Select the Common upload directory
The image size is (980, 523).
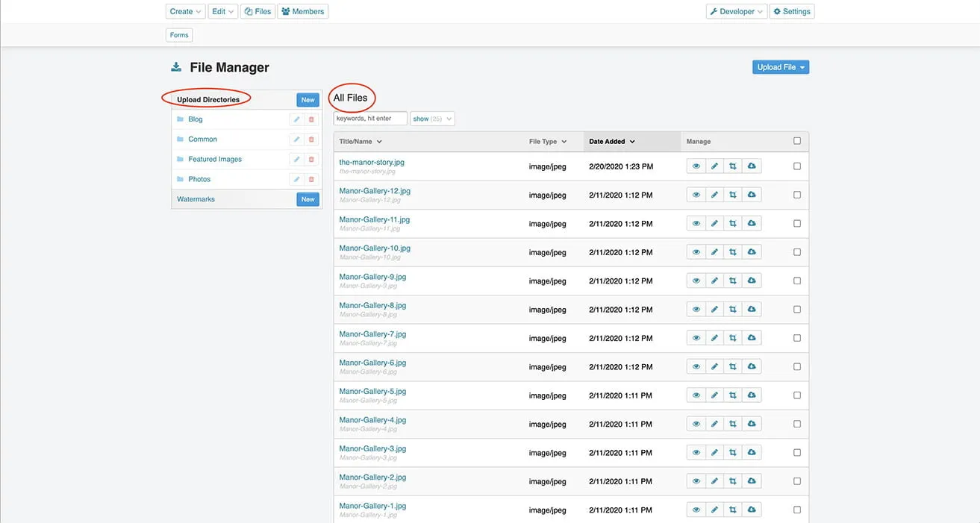(x=202, y=140)
